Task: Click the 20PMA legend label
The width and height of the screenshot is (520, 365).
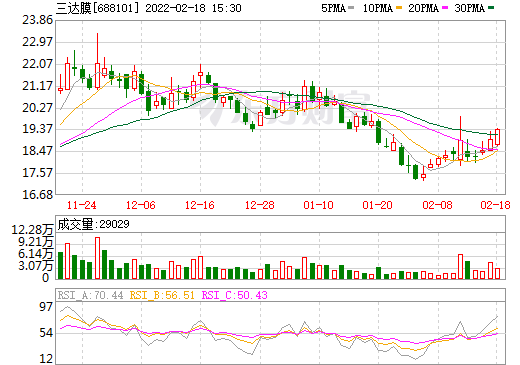Action: tap(423, 8)
